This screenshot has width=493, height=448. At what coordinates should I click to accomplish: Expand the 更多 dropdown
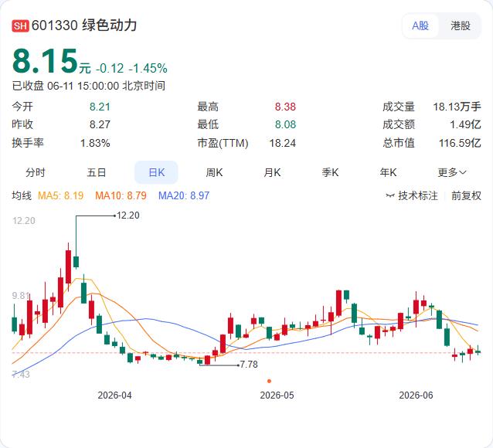[x=452, y=172]
